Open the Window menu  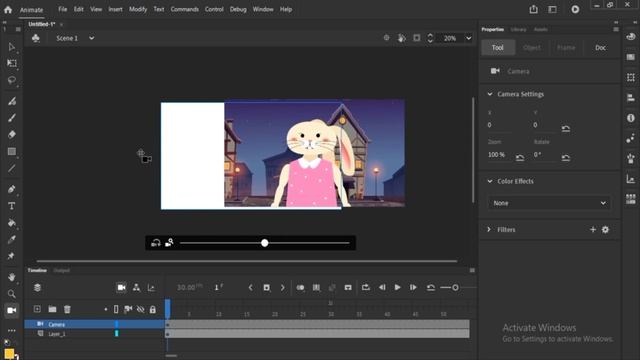pyautogui.click(x=263, y=9)
